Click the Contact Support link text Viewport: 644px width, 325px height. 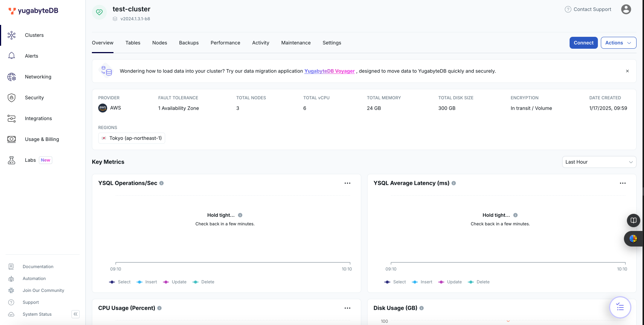(x=592, y=9)
